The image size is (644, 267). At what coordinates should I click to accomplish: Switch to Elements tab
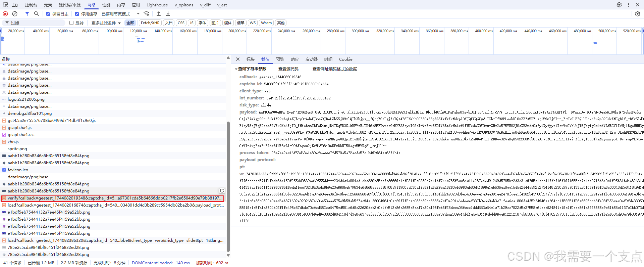coord(48,5)
